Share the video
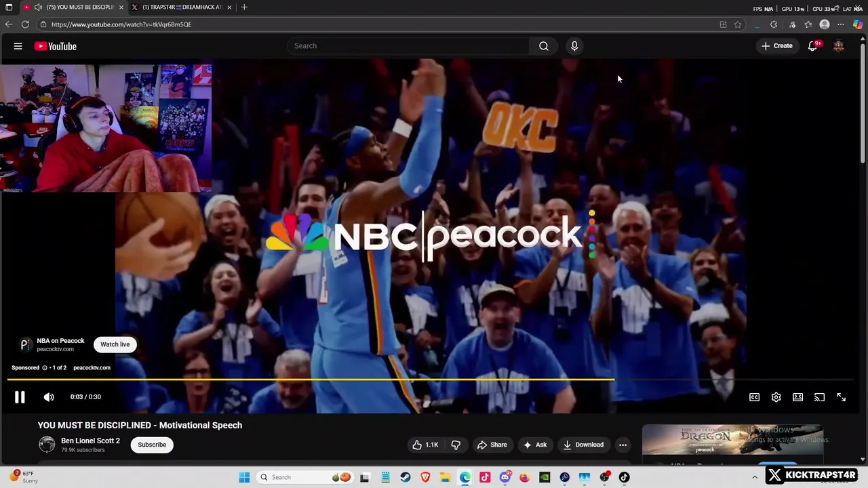868x488 pixels. [492, 445]
